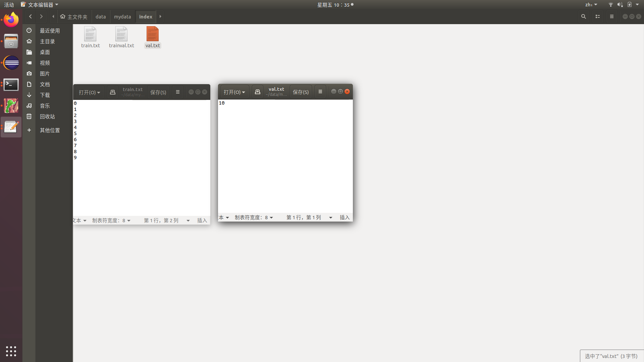Expand the 打开(O) dropdown in val.txt window
The height and width of the screenshot is (362, 644).
pos(234,92)
